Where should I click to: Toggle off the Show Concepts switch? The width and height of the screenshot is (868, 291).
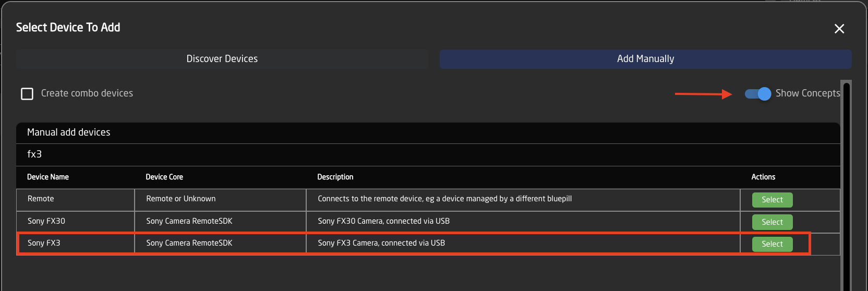pos(757,94)
